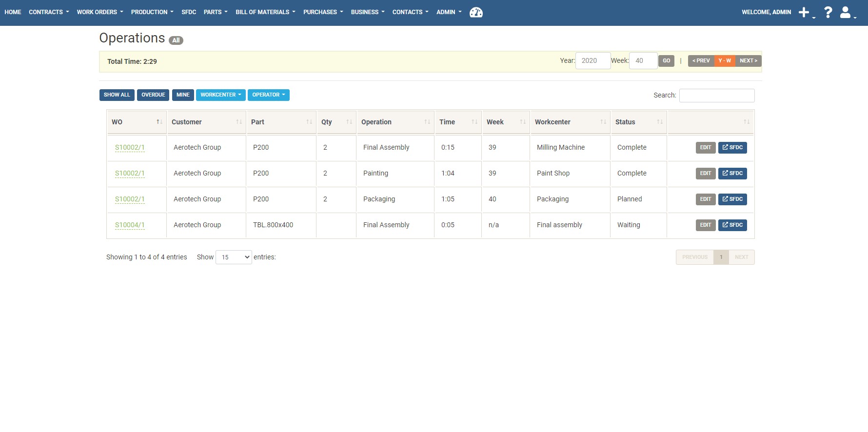Open the dashboard gauge icon
Viewport: 868px width, 432px height.
[476, 12]
